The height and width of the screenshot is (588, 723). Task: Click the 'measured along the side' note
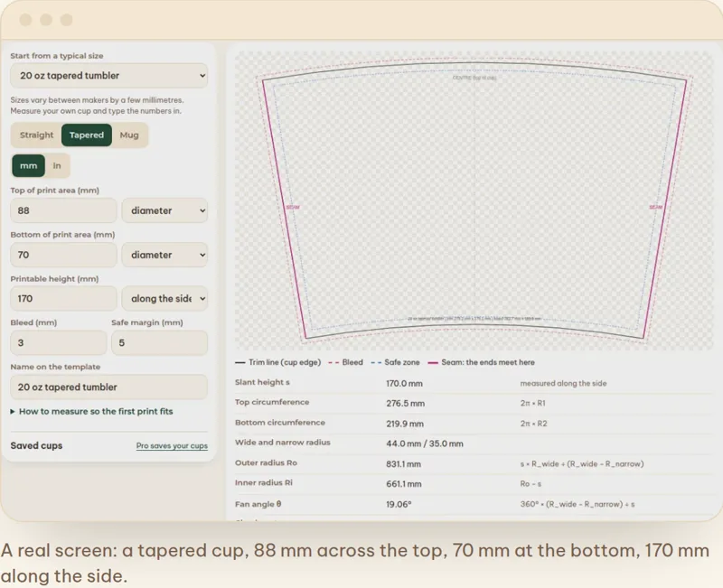[x=563, y=383]
